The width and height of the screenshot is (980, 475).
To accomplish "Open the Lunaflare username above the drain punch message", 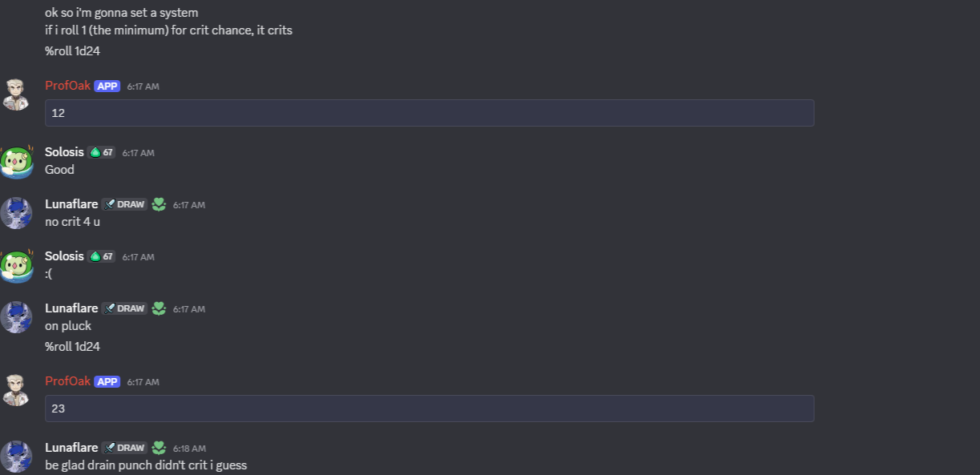I will tap(71, 448).
